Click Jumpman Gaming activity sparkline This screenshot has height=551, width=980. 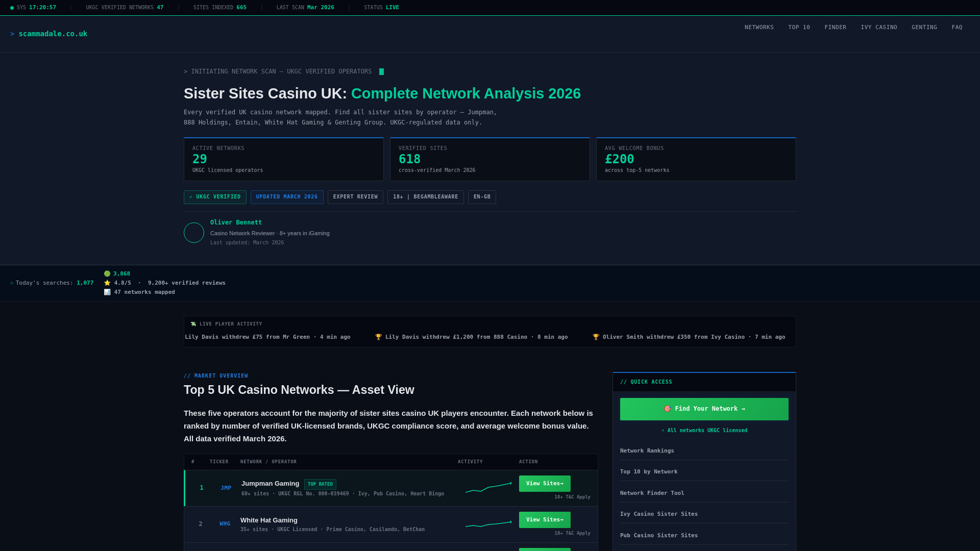(x=488, y=488)
